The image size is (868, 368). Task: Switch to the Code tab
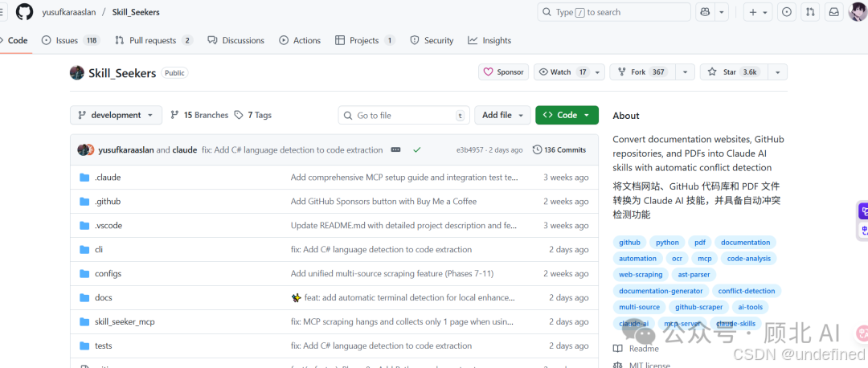pyautogui.click(x=14, y=40)
